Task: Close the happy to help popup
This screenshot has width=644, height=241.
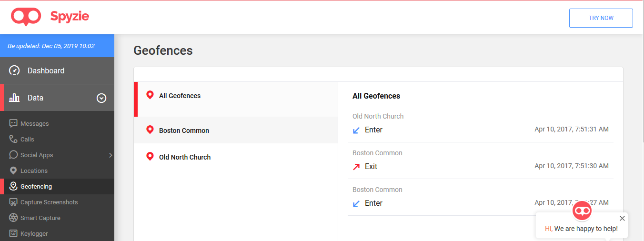Action: point(622,218)
